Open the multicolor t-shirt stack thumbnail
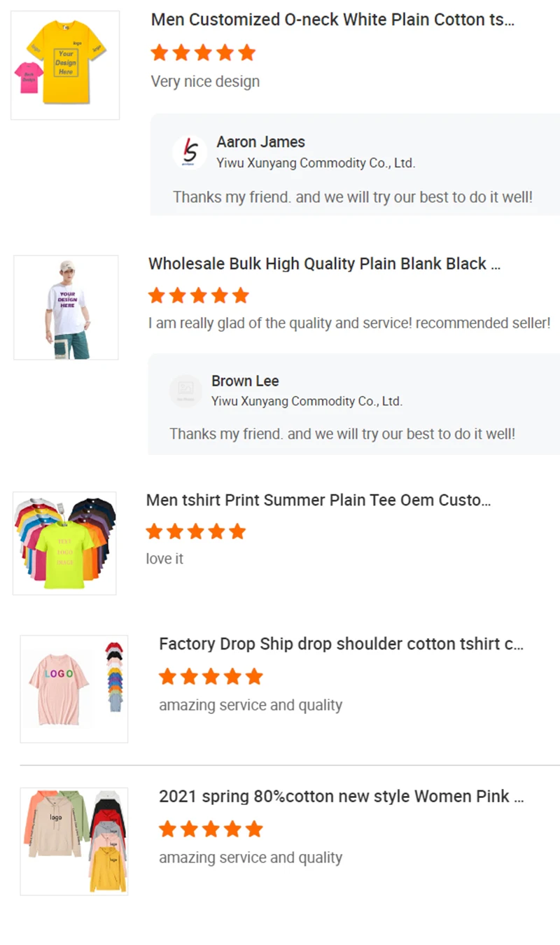The image size is (560, 945). tap(64, 543)
